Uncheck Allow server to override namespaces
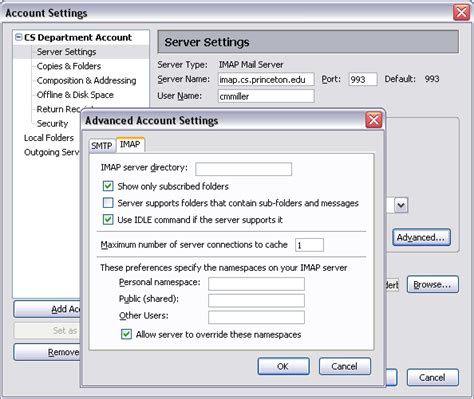 [x=126, y=334]
